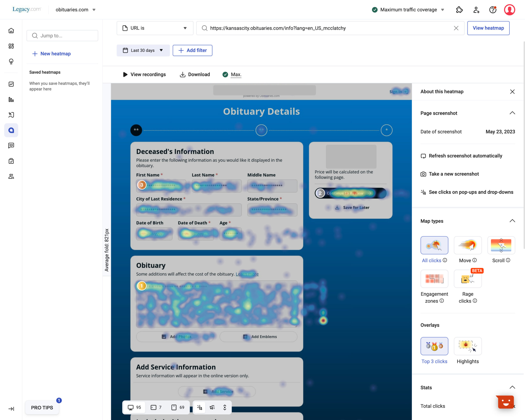Image resolution: width=525 pixels, height=420 pixels.
Task: Click the click-rank marker numbered 2
Action: (320, 193)
